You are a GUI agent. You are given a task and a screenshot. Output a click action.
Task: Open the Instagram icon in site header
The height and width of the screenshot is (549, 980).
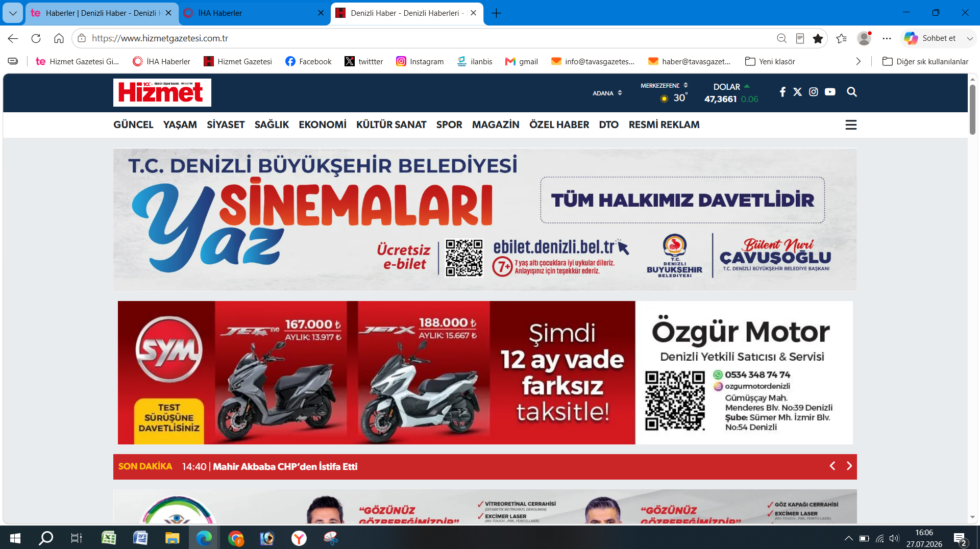[x=814, y=92]
